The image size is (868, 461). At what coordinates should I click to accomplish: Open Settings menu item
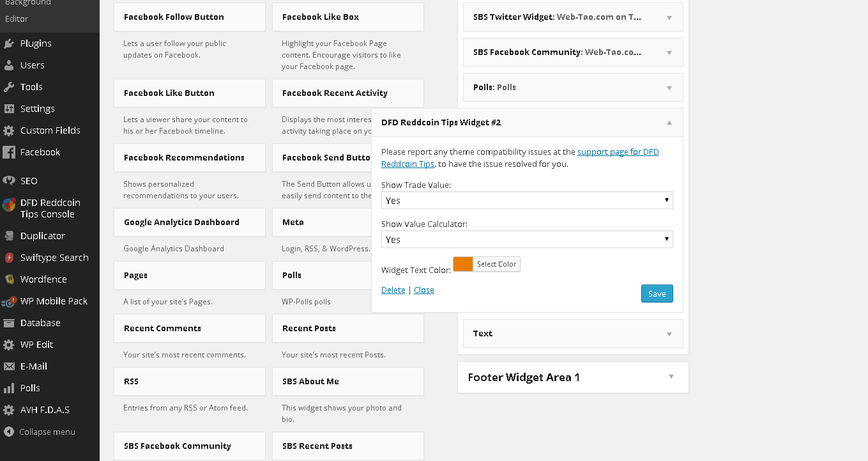click(37, 109)
